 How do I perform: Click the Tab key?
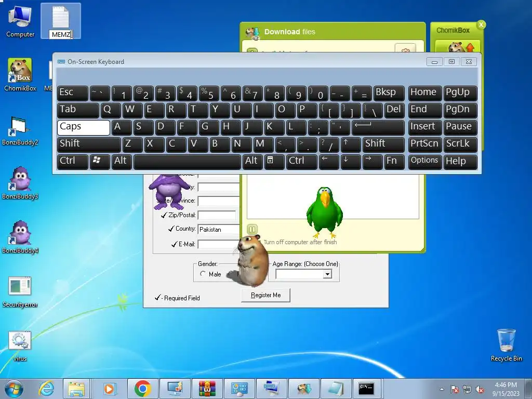[78, 110]
